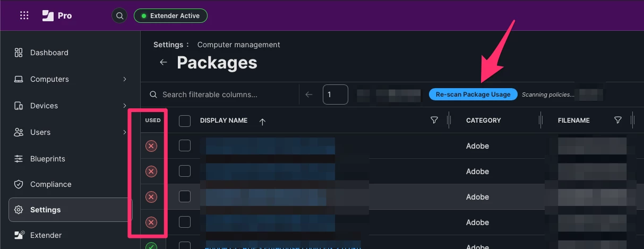Expand the Users sidebar submenu
The width and height of the screenshot is (644, 249).
pos(125,132)
